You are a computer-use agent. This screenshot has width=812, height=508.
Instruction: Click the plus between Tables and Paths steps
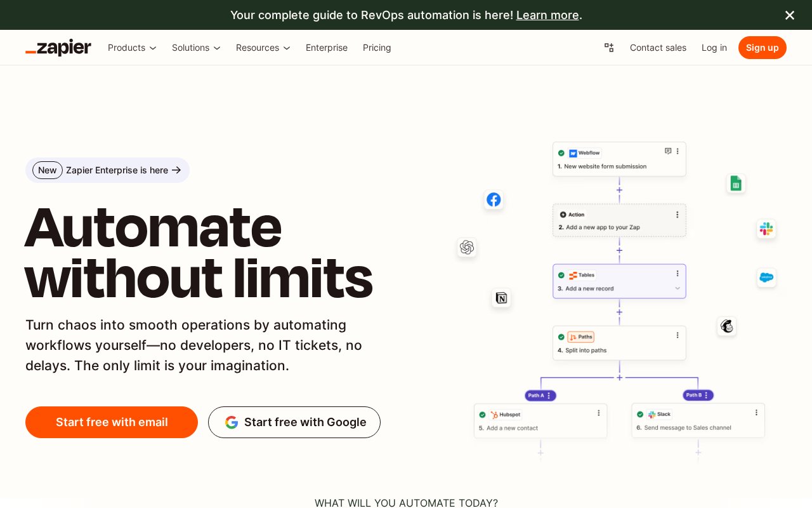(x=619, y=312)
